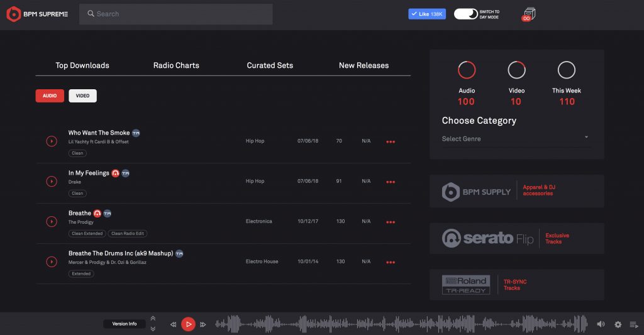Open the three-dot menu for Breathe by The Prodigy
The height and width of the screenshot is (335, 644).
(391, 222)
